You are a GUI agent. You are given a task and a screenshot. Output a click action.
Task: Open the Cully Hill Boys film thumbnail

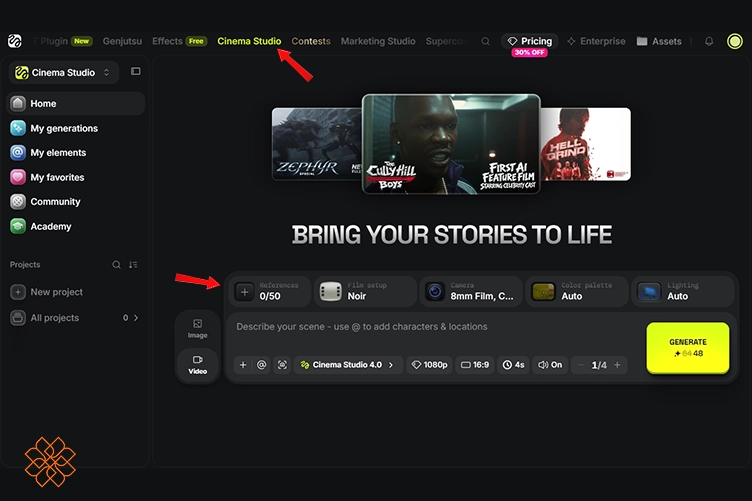click(451, 144)
